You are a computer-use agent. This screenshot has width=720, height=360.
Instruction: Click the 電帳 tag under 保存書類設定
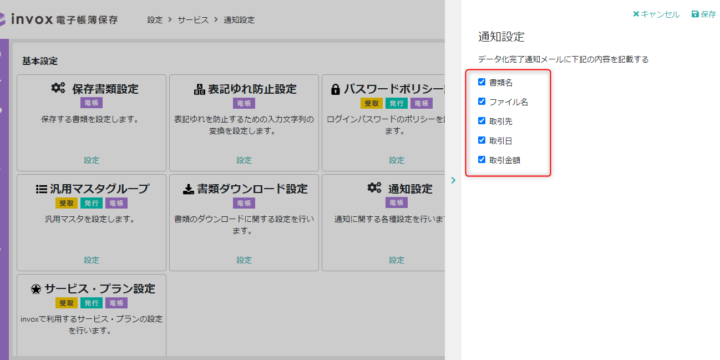tap(91, 102)
